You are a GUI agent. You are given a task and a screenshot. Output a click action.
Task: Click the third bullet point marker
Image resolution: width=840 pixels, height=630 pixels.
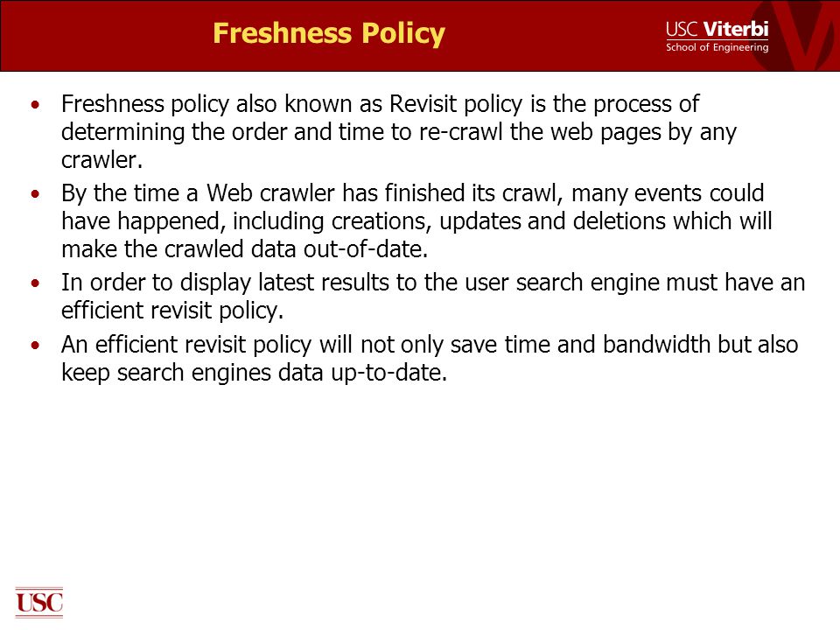35,283
